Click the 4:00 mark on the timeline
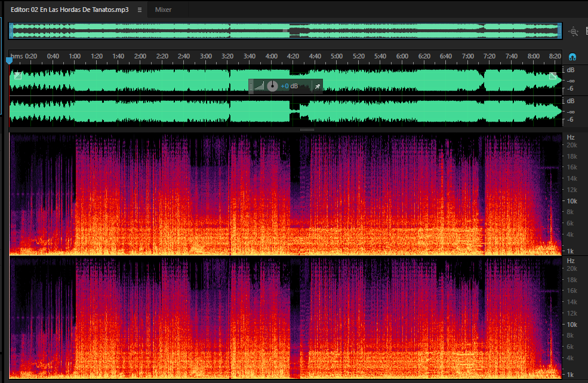This screenshot has width=588, height=383. coord(272,56)
